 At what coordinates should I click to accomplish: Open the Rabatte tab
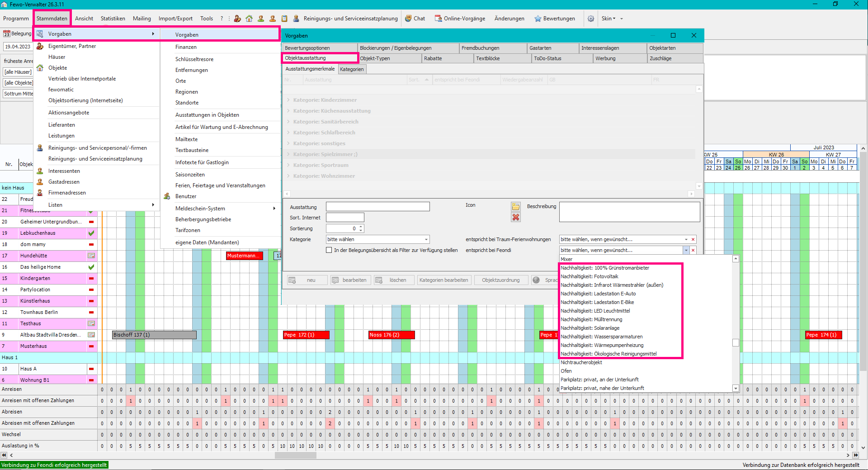pos(448,58)
